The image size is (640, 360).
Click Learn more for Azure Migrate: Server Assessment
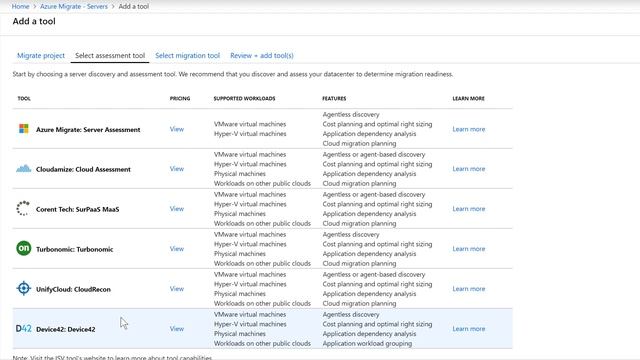pyautogui.click(x=469, y=129)
